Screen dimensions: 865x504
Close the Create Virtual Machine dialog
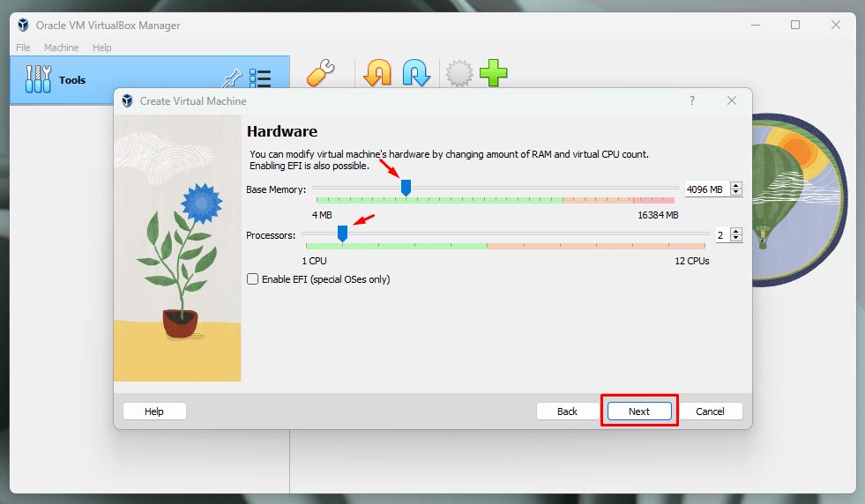pos(732,100)
